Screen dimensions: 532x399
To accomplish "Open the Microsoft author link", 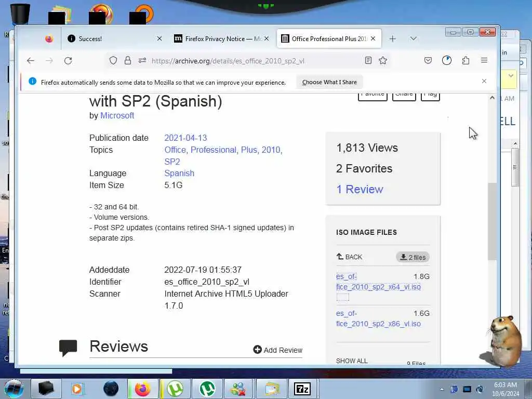I will point(117,115).
